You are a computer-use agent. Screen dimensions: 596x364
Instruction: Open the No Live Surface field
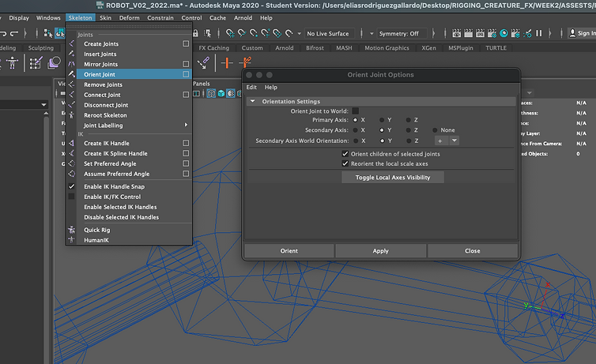(328, 33)
